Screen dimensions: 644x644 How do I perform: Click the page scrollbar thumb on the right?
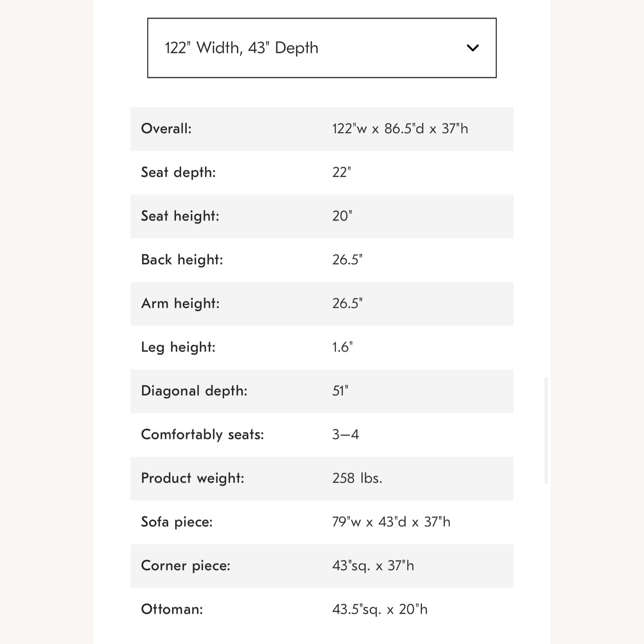click(x=546, y=430)
